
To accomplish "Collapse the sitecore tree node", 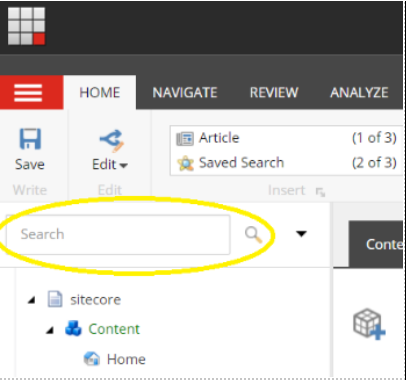I will (32, 301).
